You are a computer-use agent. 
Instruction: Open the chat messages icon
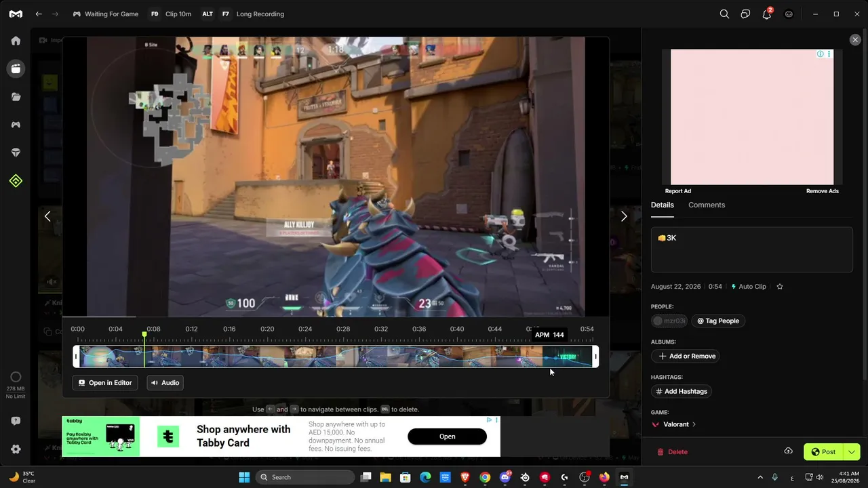click(x=745, y=14)
